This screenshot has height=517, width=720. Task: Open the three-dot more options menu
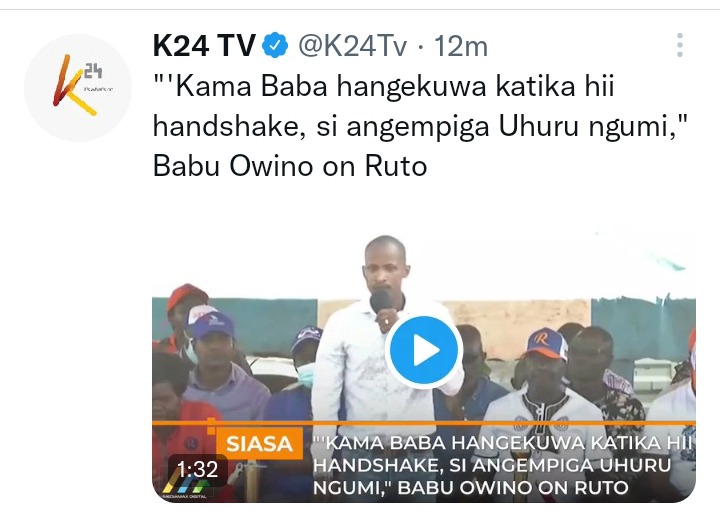(680, 45)
